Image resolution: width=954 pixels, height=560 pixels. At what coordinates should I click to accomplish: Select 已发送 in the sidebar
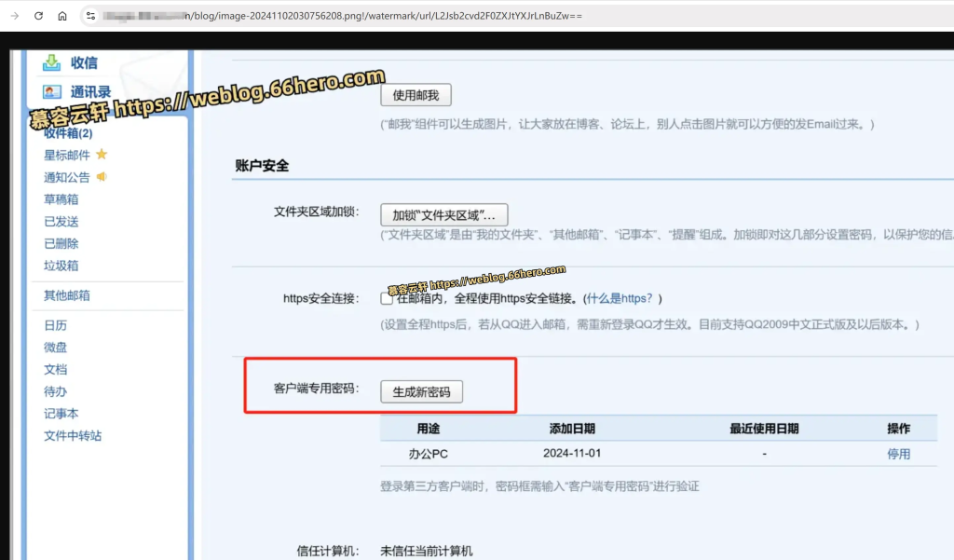61,222
